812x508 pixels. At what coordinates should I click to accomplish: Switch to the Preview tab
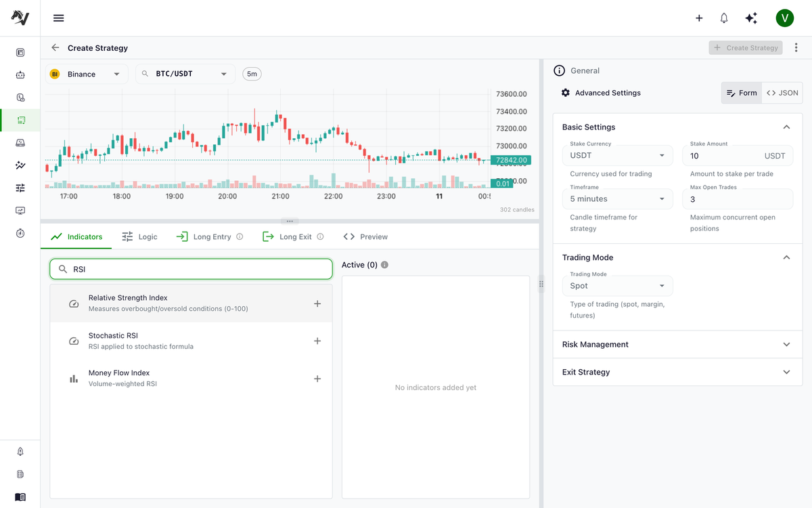click(365, 237)
